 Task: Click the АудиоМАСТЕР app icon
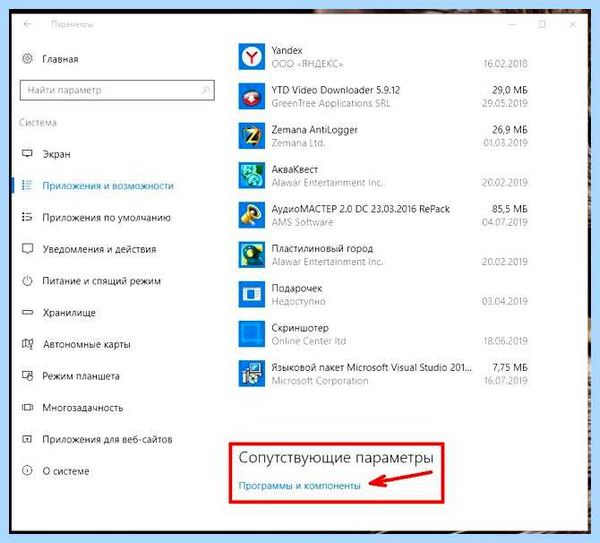(x=251, y=215)
